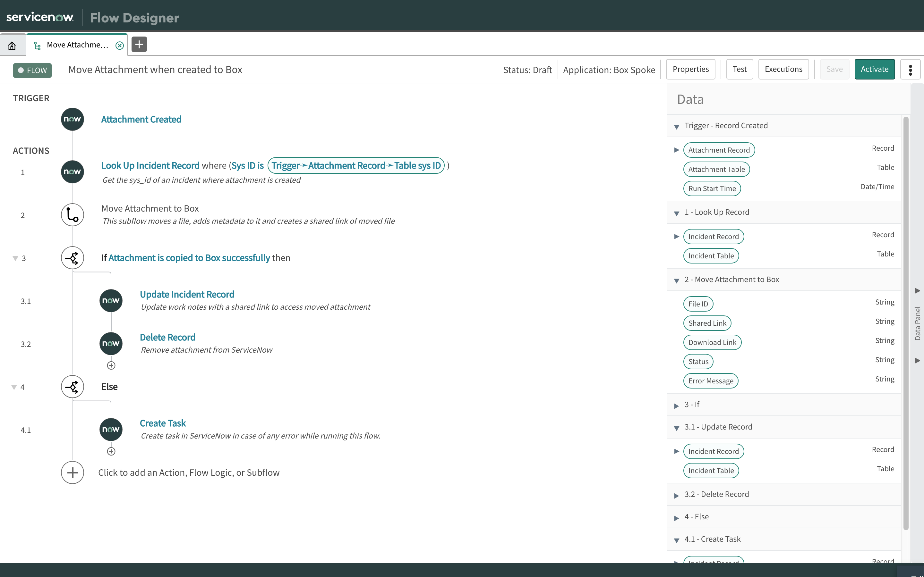The width and height of the screenshot is (924, 577).
Task: Add a step below Delete Record
Action: tap(111, 365)
